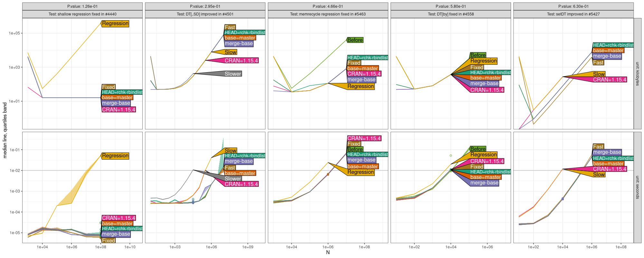This screenshot has height=258, width=644.
Task: Select 'Test: memrecycle regression fixed in #5463' strip
Action: click(x=328, y=14)
